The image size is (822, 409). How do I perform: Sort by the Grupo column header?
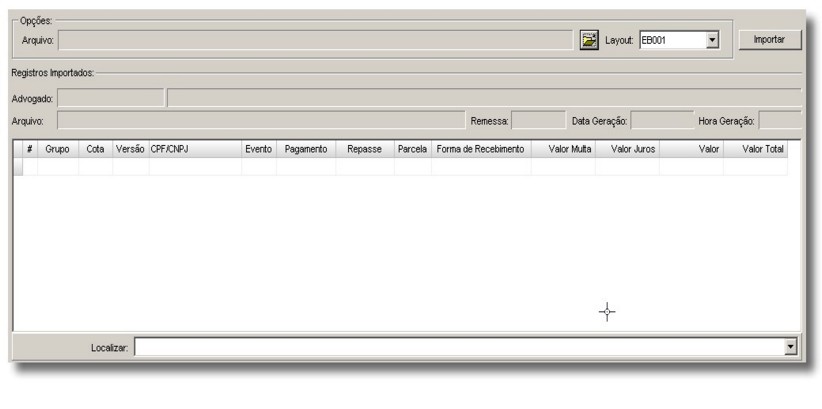58,149
